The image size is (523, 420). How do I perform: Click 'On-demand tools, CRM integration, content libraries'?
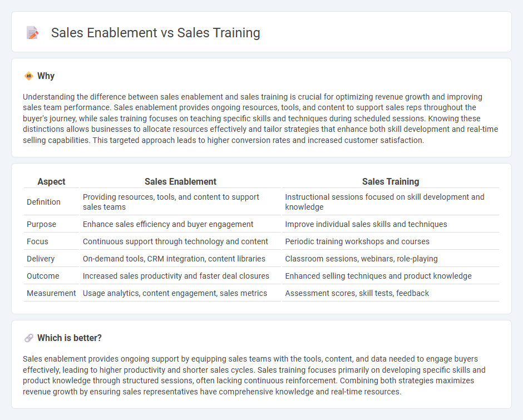click(x=174, y=259)
